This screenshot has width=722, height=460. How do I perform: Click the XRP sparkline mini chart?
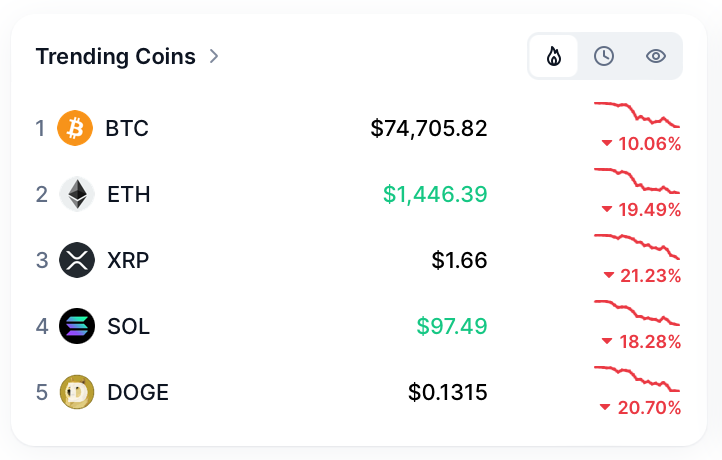637,245
